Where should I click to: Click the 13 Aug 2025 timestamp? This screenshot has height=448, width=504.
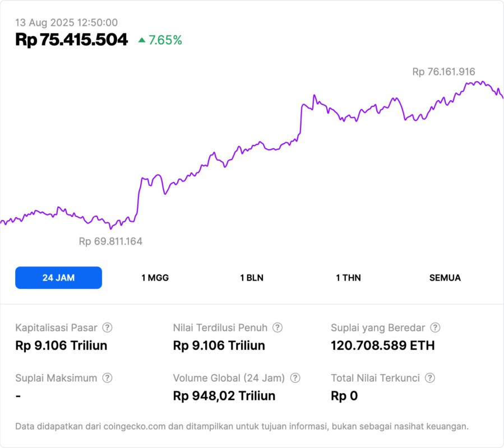pyautogui.click(x=66, y=22)
